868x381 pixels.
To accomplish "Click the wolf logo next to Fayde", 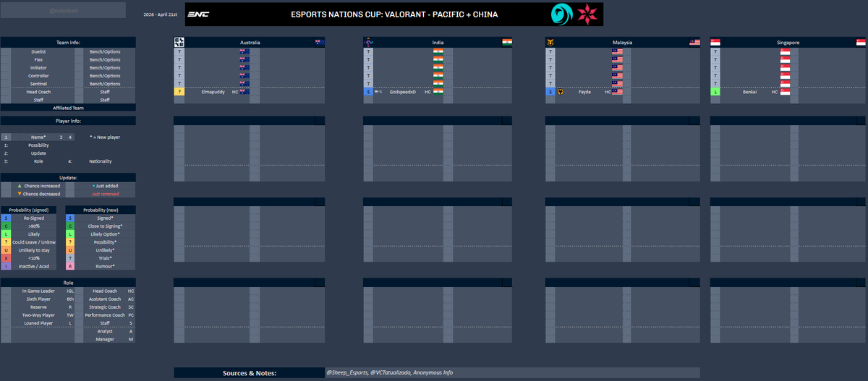I will 561,93.
